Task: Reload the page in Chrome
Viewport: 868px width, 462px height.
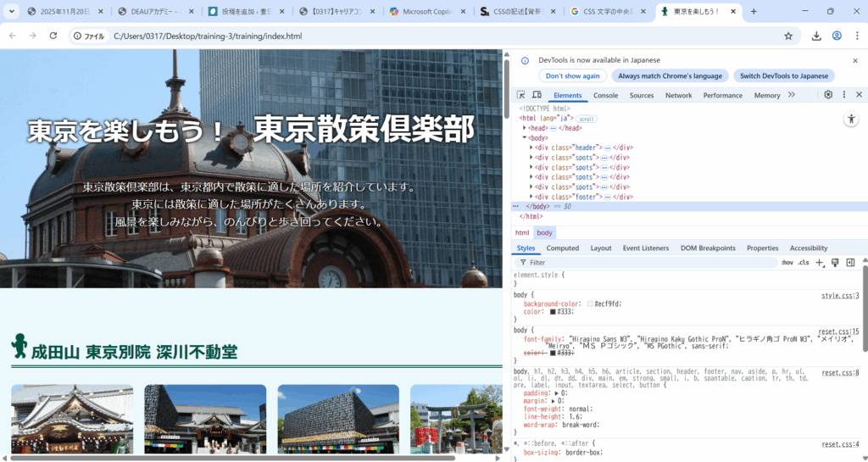Action: click(53, 36)
